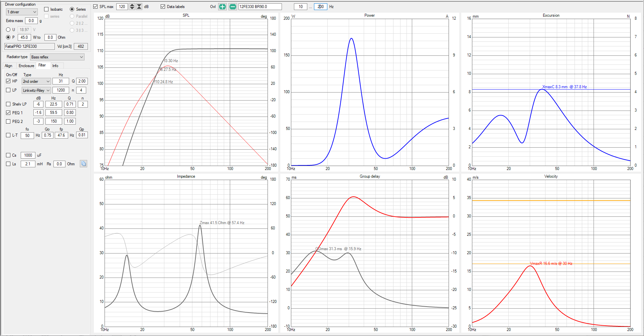The image size is (644, 336).
Task: Click the 'f10 24.8 Hz' SPL label
Action: 163,82
